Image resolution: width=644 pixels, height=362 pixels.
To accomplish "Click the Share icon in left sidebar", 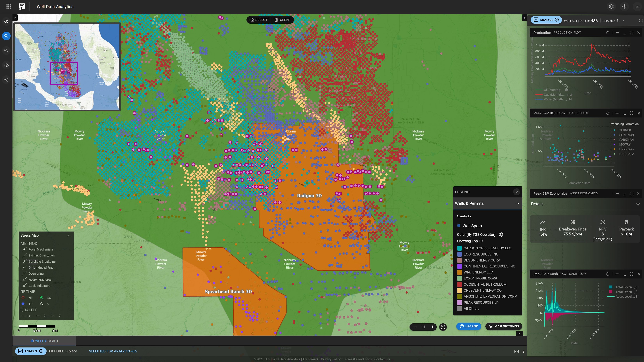I will 6,79.
